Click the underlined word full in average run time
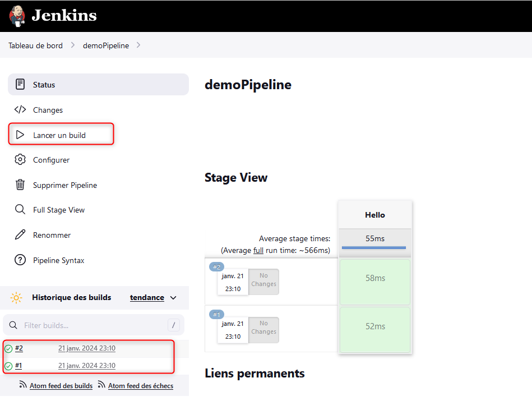The image size is (532, 410). 258,250
